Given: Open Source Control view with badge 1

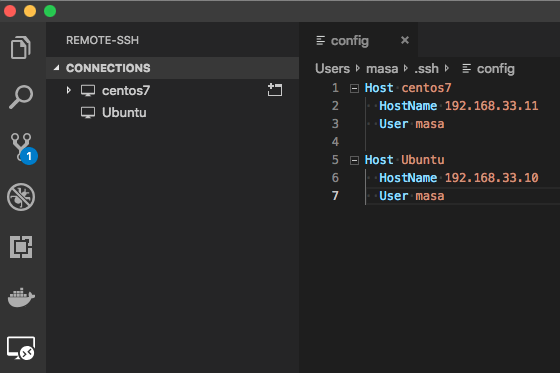Looking at the screenshot, I should [24, 148].
